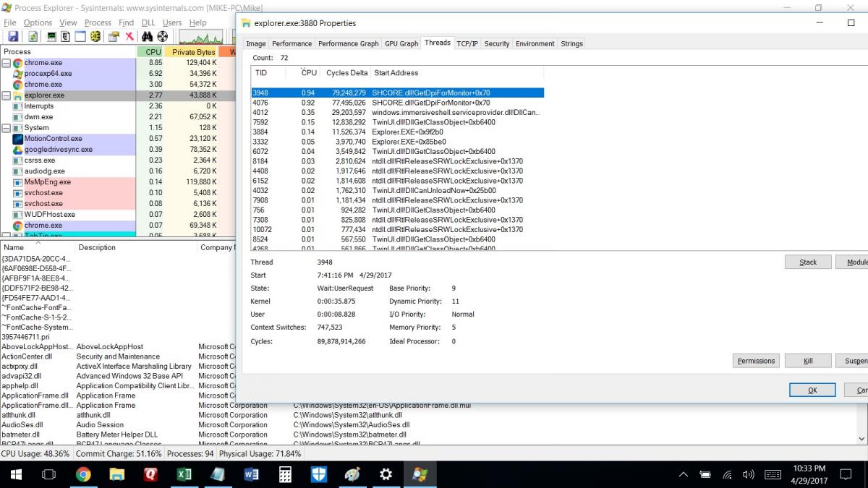Show hidden tray icons chevron

tap(684, 474)
